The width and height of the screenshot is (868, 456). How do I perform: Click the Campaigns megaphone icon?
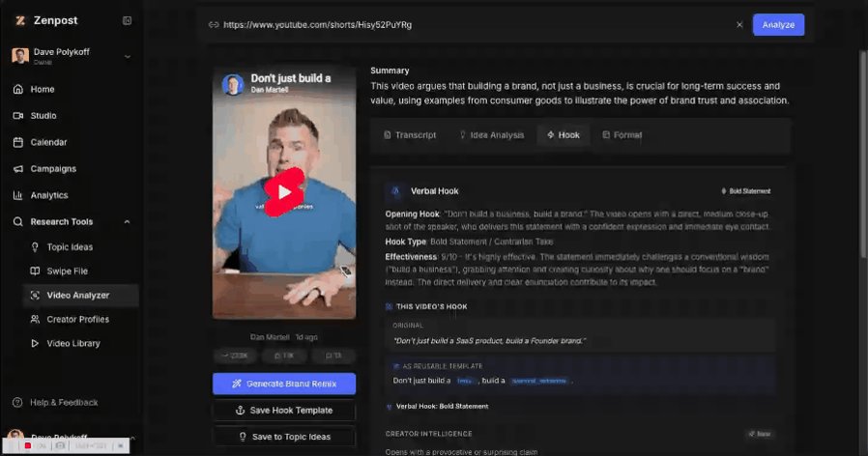point(17,169)
